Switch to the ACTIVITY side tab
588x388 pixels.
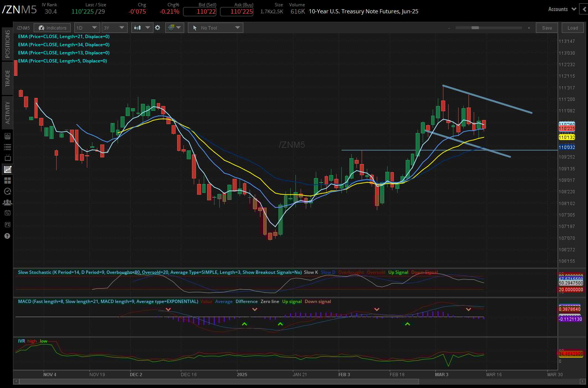pyautogui.click(x=7, y=112)
